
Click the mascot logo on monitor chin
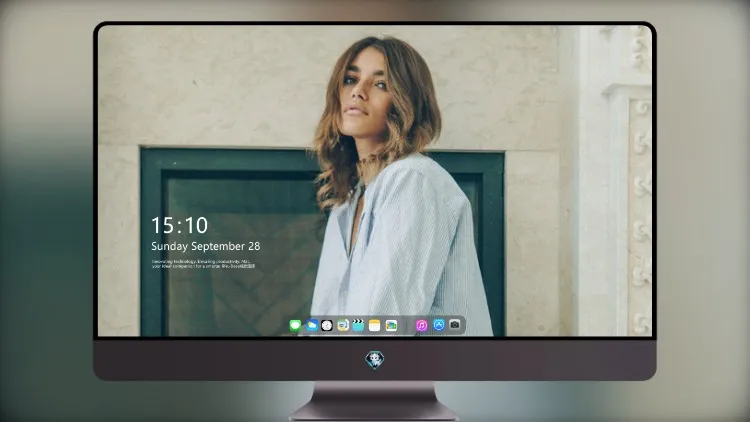(375, 360)
